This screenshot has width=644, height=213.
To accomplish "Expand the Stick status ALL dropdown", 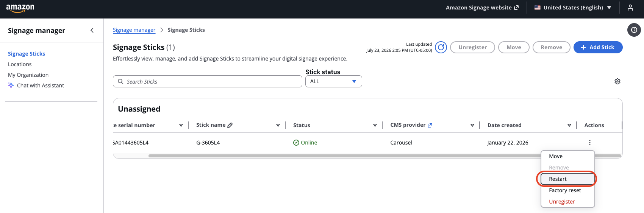I will point(333,81).
